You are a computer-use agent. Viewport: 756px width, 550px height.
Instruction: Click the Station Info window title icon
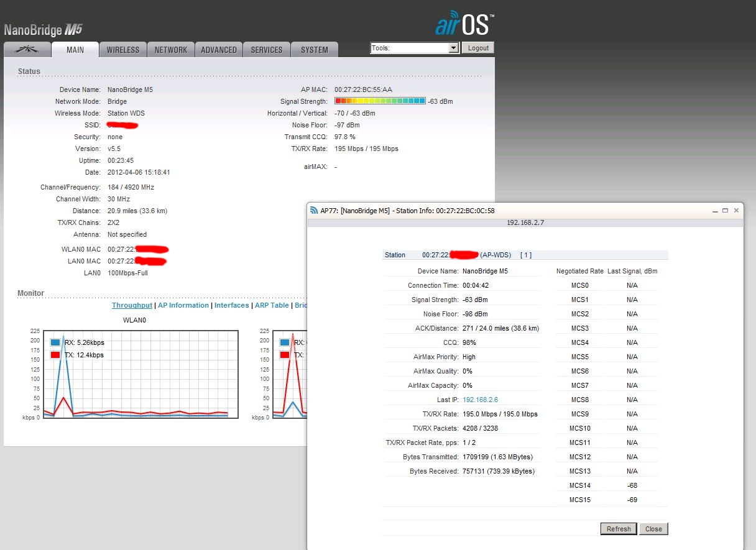point(314,211)
